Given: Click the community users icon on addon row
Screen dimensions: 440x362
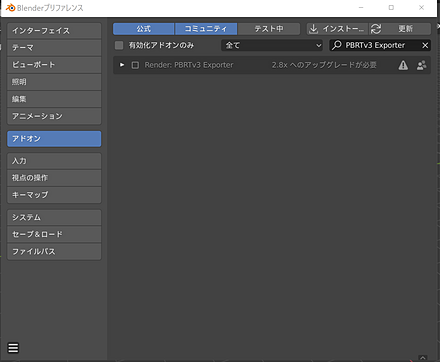Looking at the screenshot, I should pos(421,65).
